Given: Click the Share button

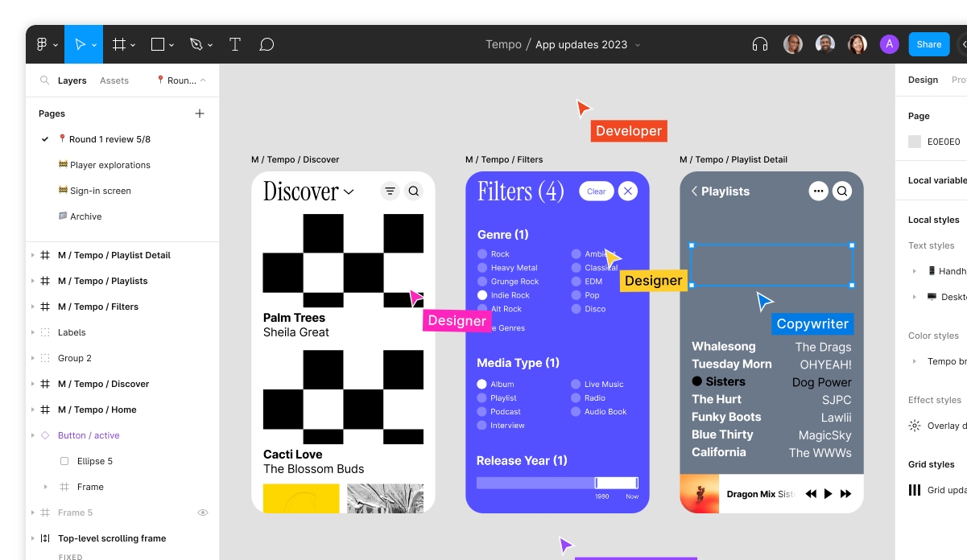Looking at the screenshot, I should (x=928, y=44).
